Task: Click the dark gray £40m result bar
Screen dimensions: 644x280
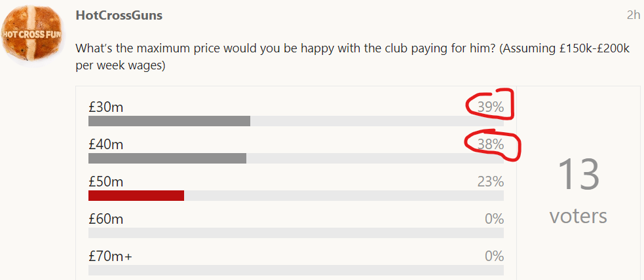Action: 167,158
